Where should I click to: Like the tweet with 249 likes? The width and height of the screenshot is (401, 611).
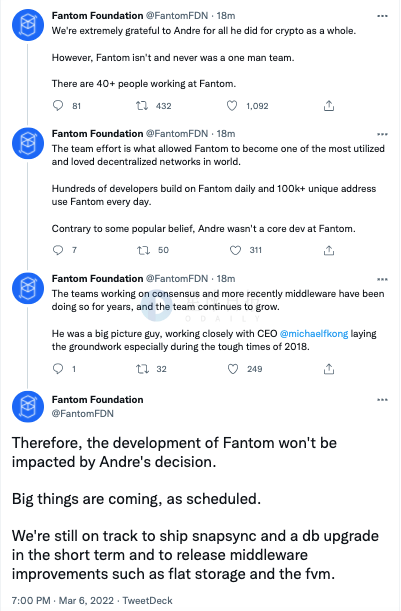point(233,369)
